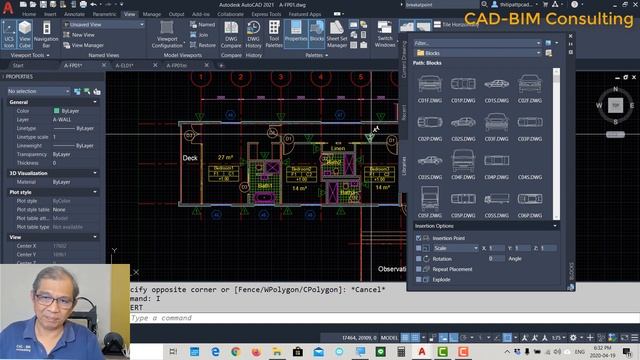Click the Tile Horizontally button

(x=456, y=24)
